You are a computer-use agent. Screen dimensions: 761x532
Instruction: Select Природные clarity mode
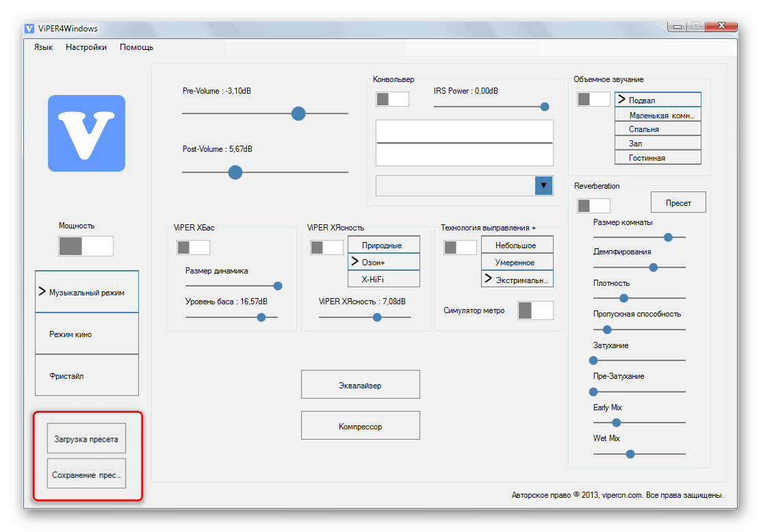pyautogui.click(x=383, y=245)
